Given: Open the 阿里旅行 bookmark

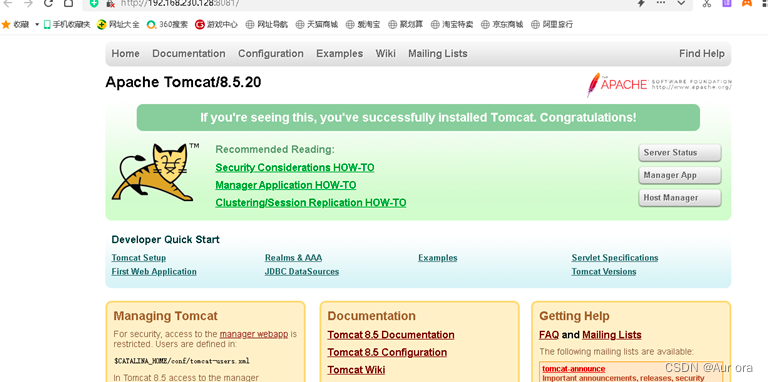Looking at the screenshot, I should pos(552,24).
